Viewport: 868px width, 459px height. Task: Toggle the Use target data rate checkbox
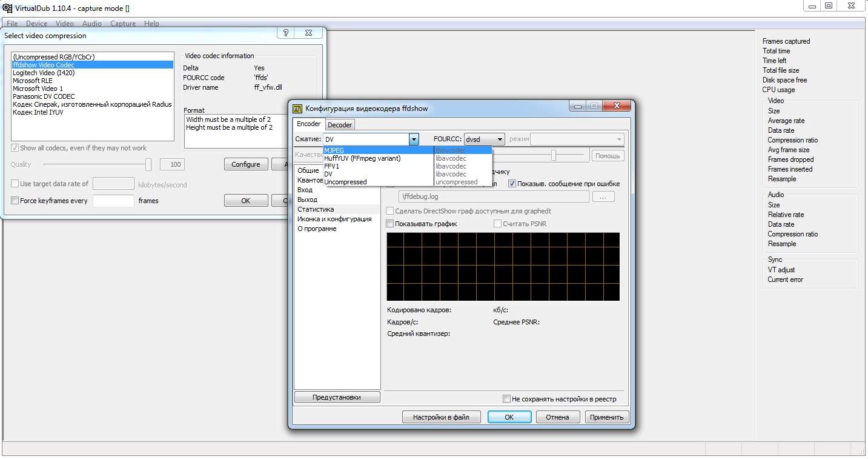(x=15, y=184)
